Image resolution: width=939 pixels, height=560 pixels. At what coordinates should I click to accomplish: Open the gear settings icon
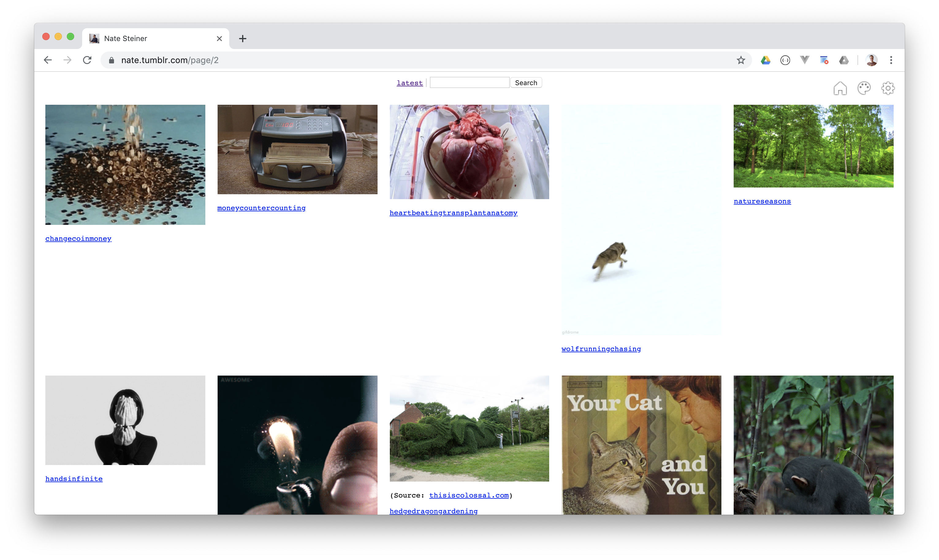(x=888, y=88)
